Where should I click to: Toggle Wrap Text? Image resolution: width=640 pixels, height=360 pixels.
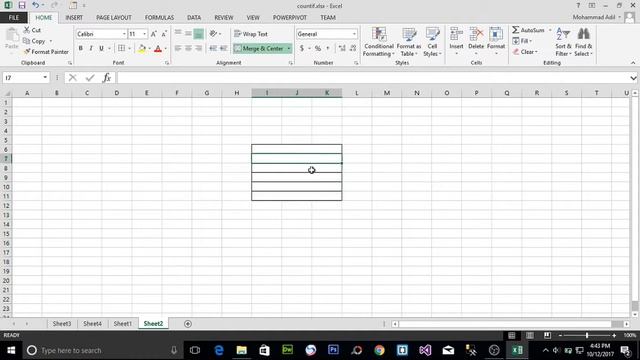(251, 34)
